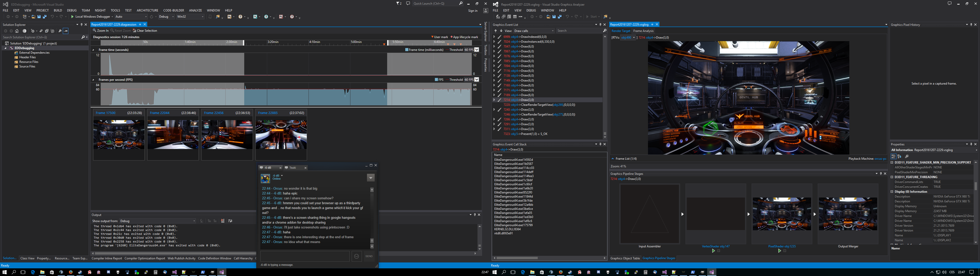980x276 pixels.
Task: Open DEBUG menu in Graphics Analyzer
Action: [x=531, y=10]
